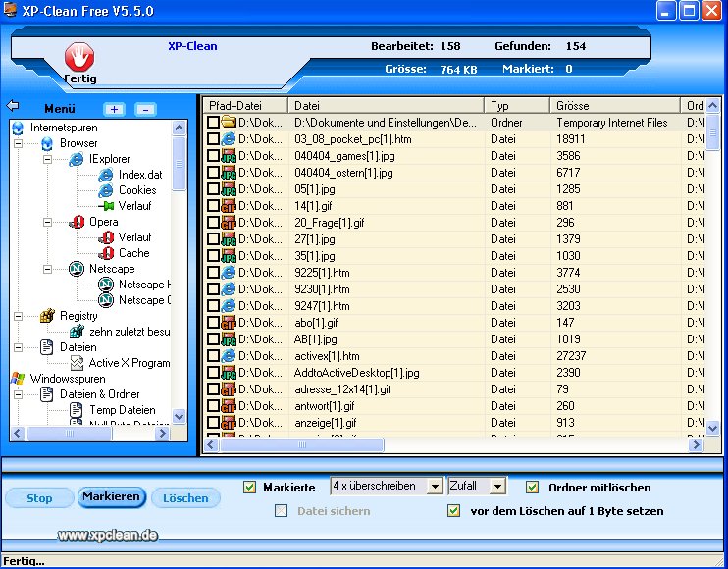
Task: Click the menu tree scroll-down arrow
Action: pyautogui.click(x=179, y=416)
